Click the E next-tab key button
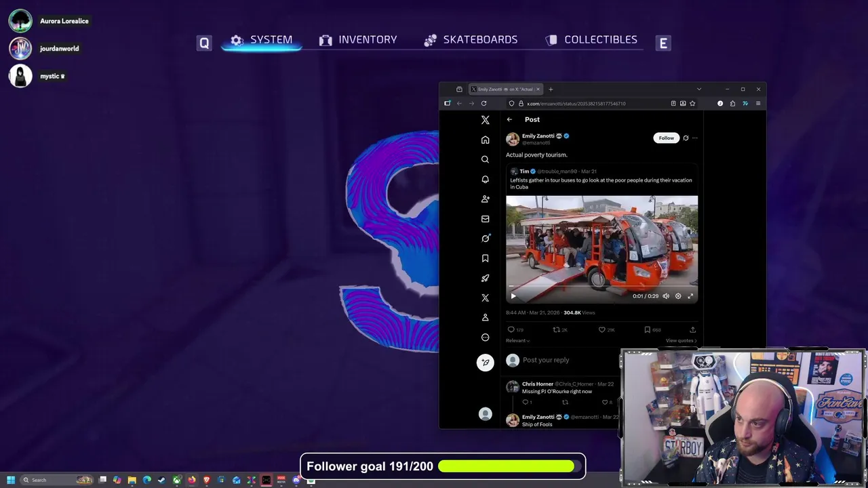The width and height of the screenshot is (868, 488). pyautogui.click(x=663, y=43)
